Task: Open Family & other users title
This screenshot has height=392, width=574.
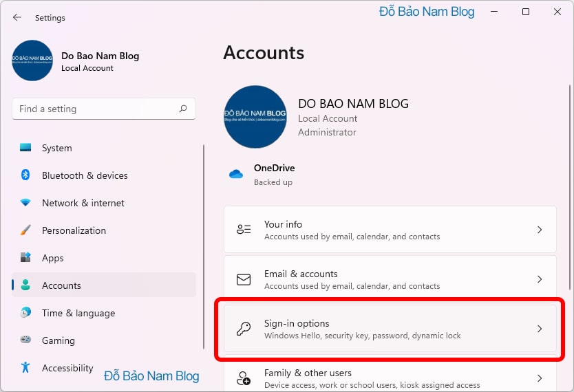Action: click(308, 373)
